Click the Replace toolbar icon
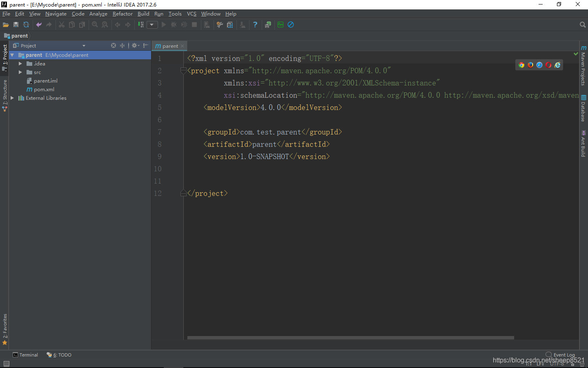 [x=105, y=25]
